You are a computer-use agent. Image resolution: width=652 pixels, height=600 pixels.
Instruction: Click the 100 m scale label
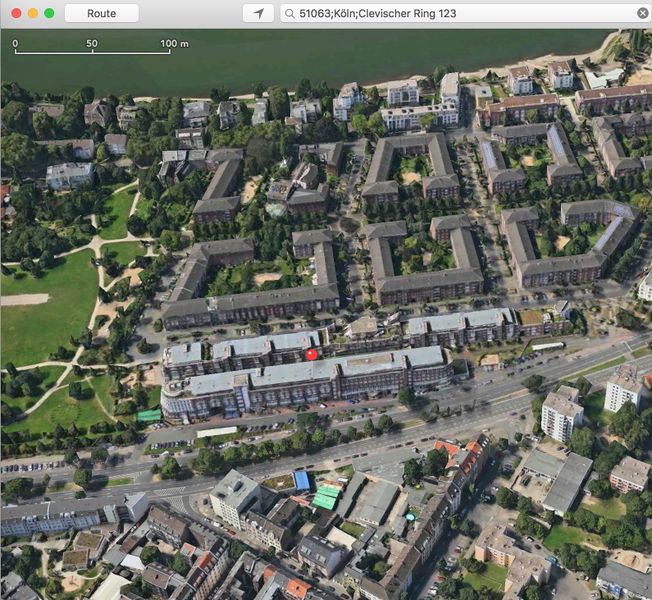pos(174,43)
